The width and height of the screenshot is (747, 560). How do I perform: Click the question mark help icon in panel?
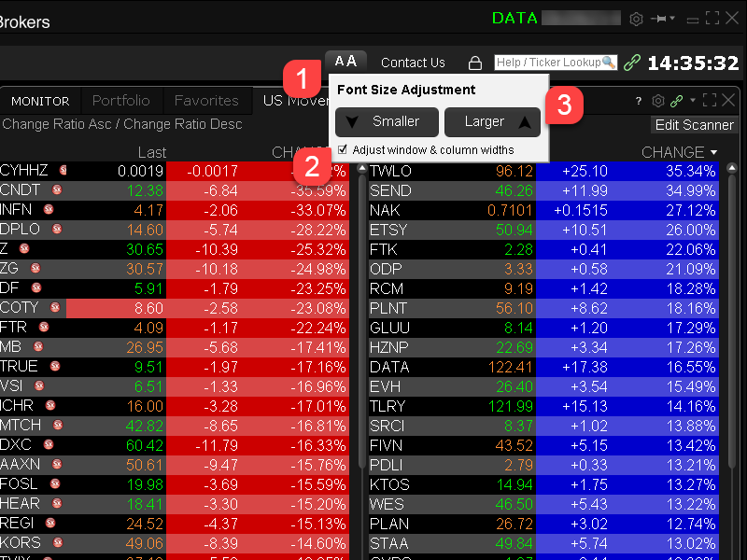tap(639, 101)
